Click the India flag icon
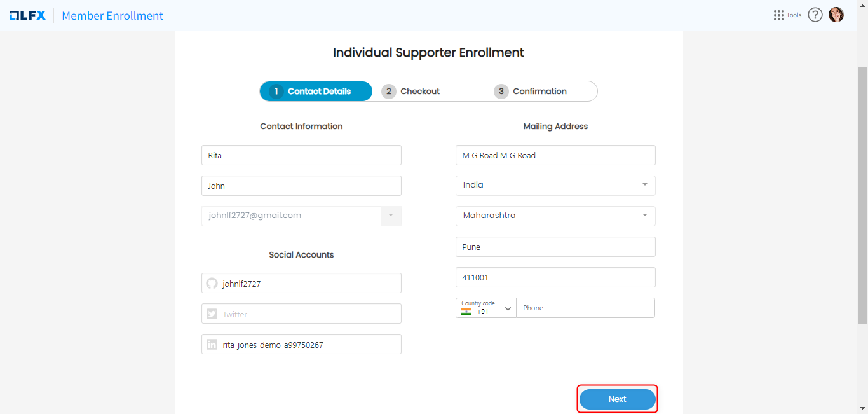The image size is (868, 414). 466,312
